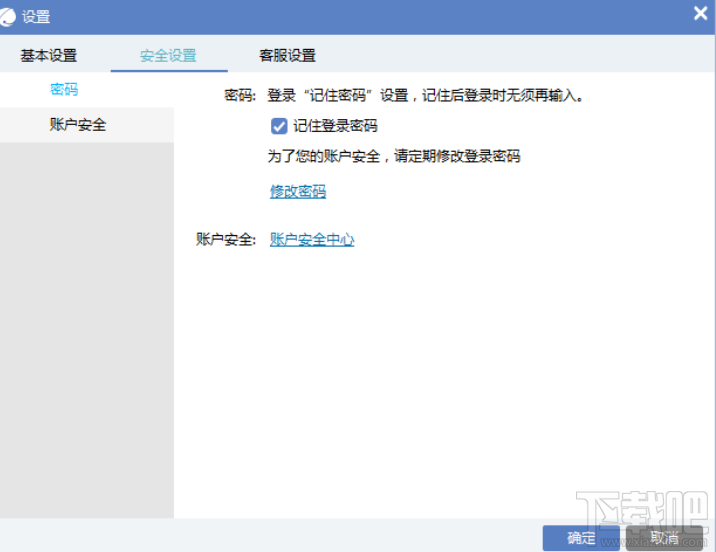
Task: Select the 安全设置 tab
Action: coord(168,56)
